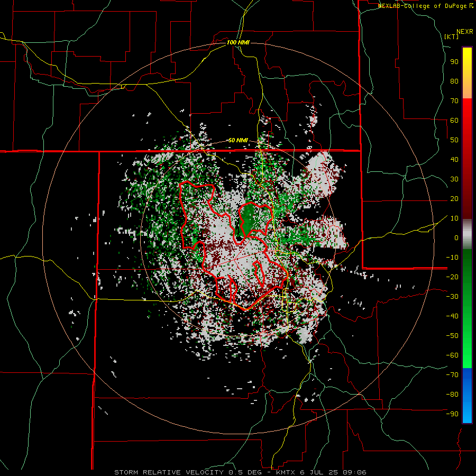Click the 70 value on velocity scale
The image size is (476, 476).
(454, 101)
